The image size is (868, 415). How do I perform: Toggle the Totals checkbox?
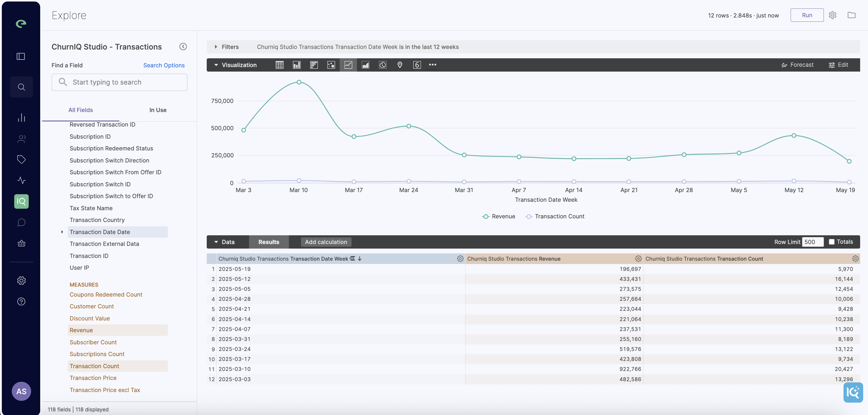point(831,242)
